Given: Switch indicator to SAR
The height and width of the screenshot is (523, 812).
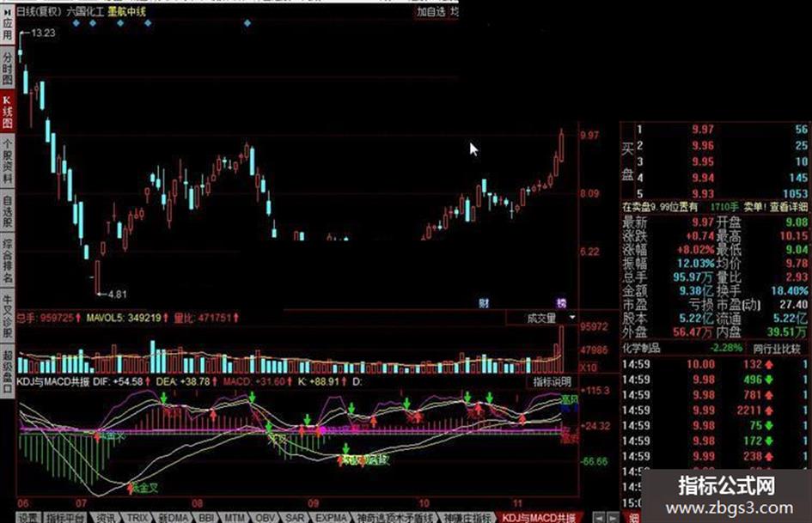Looking at the screenshot, I should coord(295,517).
